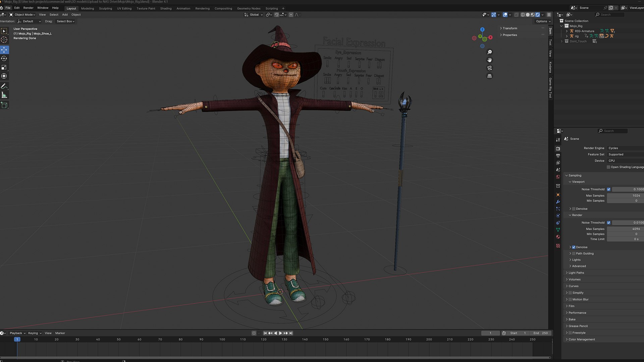This screenshot has height=362, width=644.
Task: Enable viewport Denoise checkbox
Action: 574,209
